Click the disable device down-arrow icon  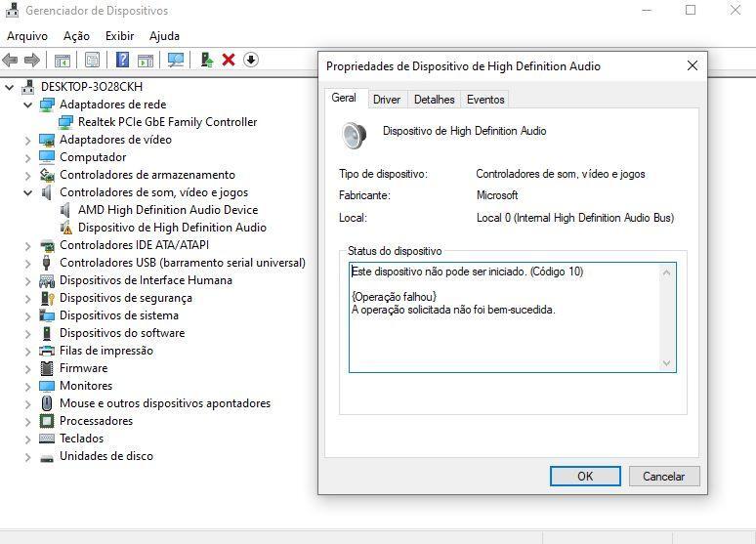pos(251,60)
